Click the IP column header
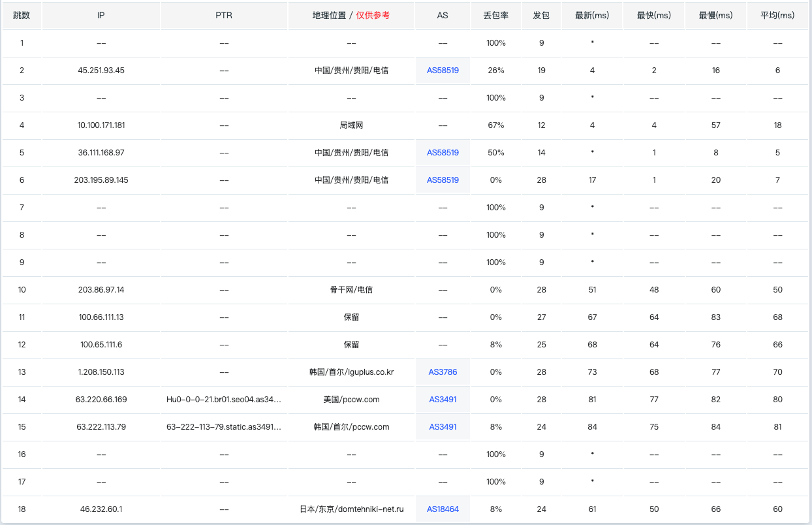The width and height of the screenshot is (812, 525). coord(101,16)
